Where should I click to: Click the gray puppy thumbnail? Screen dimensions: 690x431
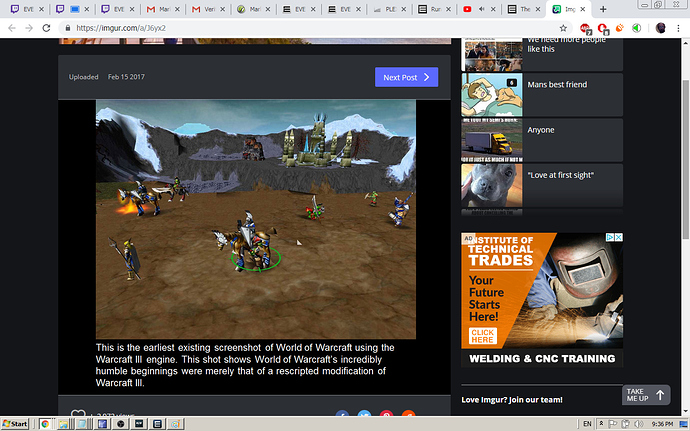(492, 185)
